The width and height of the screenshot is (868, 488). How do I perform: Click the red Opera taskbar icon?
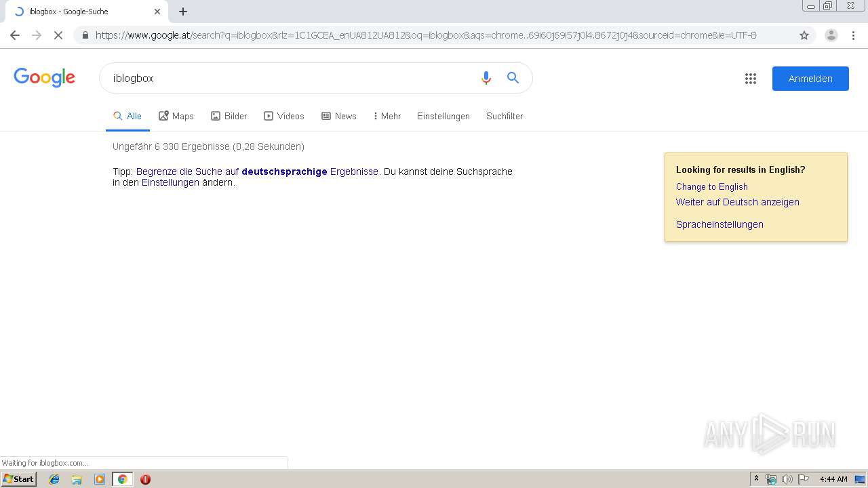[x=145, y=479]
